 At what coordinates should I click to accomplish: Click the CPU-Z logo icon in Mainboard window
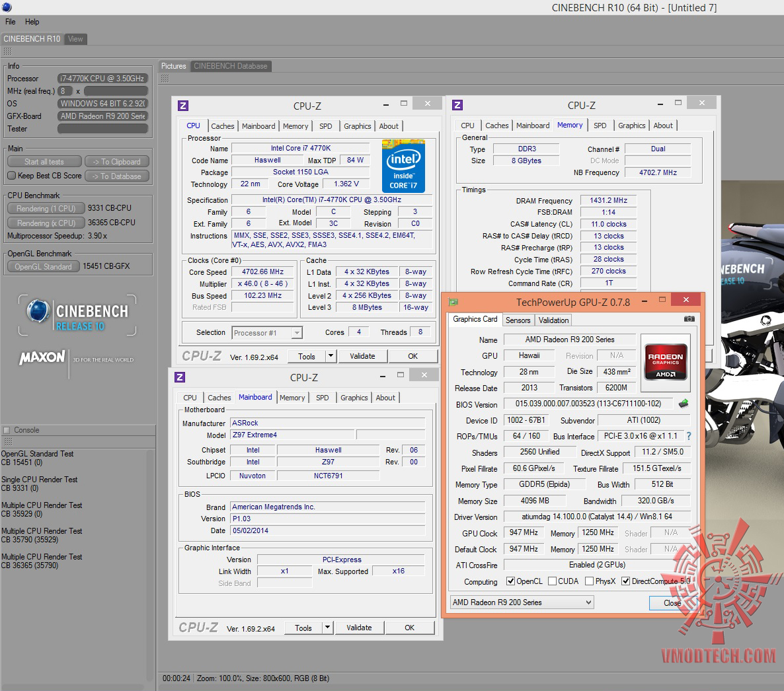click(x=180, y=377)
